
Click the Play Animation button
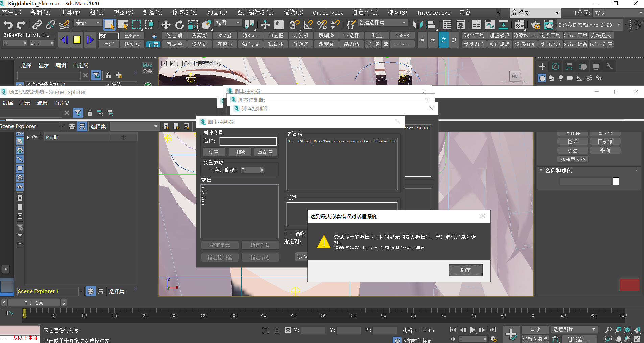click(x=472, y=330)
